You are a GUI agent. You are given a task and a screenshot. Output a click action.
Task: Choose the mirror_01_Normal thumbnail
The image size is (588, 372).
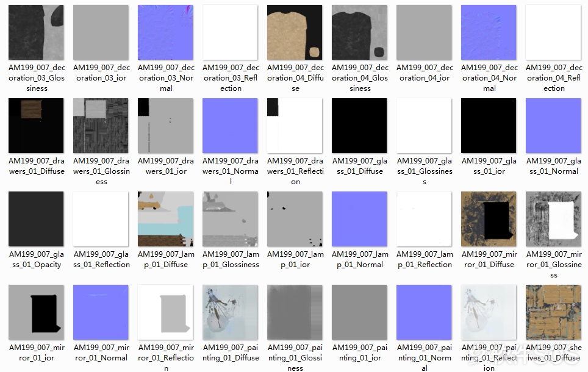click(101, 312)
